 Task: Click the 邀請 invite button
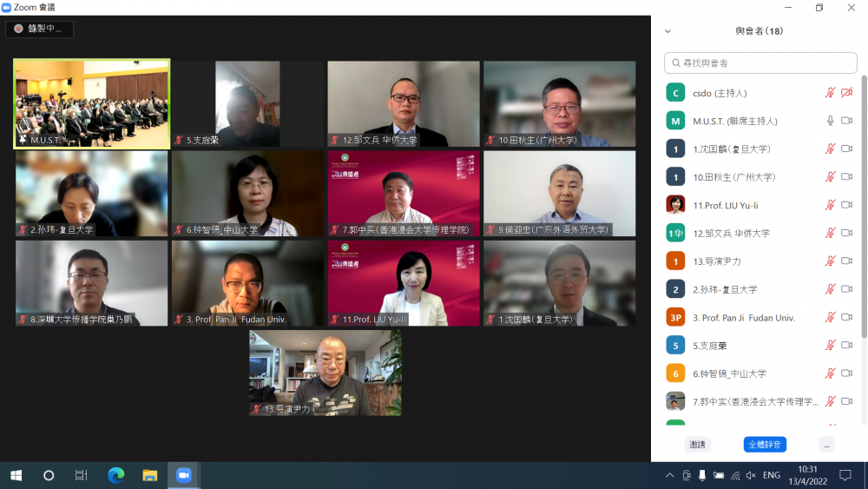point(698,445)
